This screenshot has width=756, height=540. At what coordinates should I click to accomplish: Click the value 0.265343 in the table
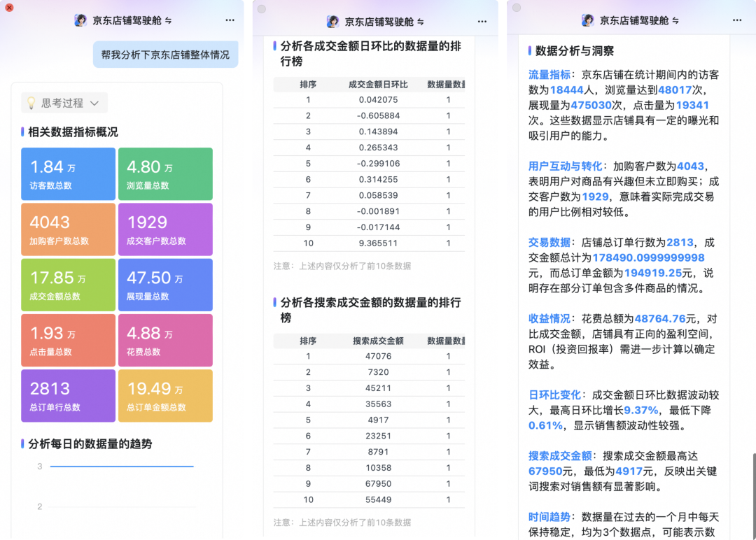(378, 148)
